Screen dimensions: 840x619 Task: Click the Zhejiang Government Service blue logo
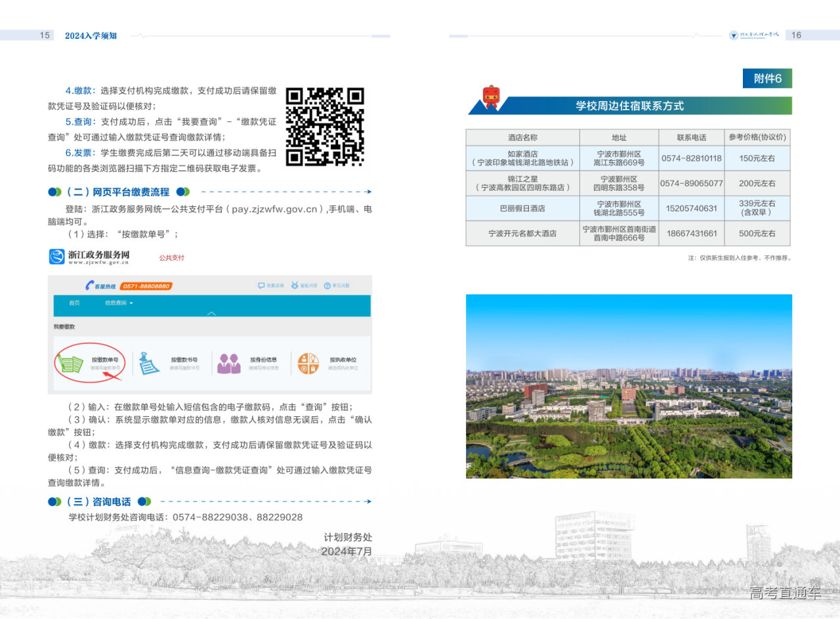point(56,257)
